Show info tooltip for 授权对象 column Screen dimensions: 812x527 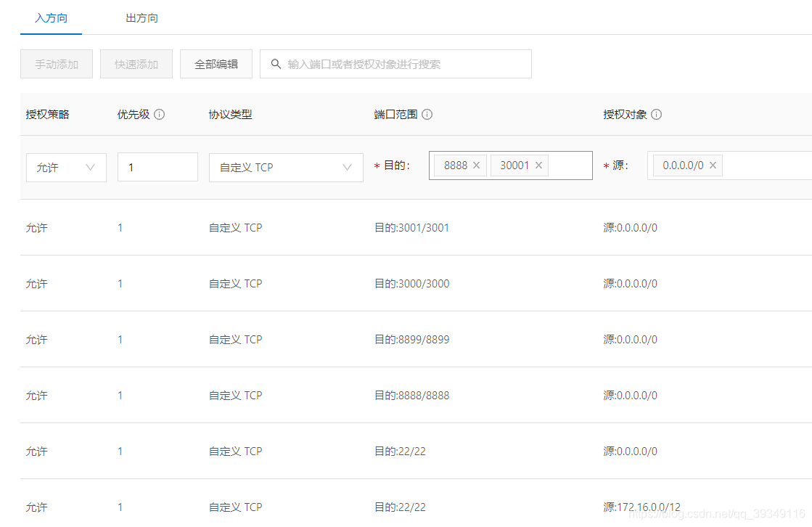tap(656, 115)
